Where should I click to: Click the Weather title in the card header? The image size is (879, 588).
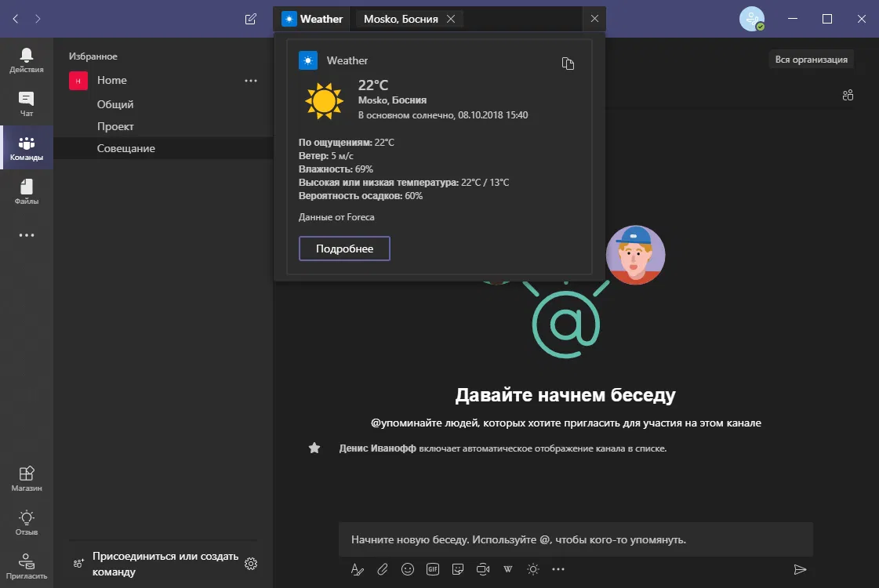coord(347,60)
